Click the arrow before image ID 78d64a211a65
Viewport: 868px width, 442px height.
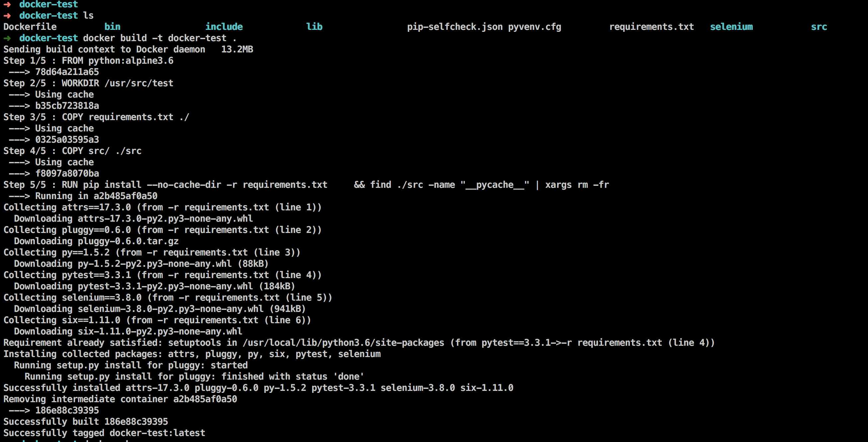19,72
